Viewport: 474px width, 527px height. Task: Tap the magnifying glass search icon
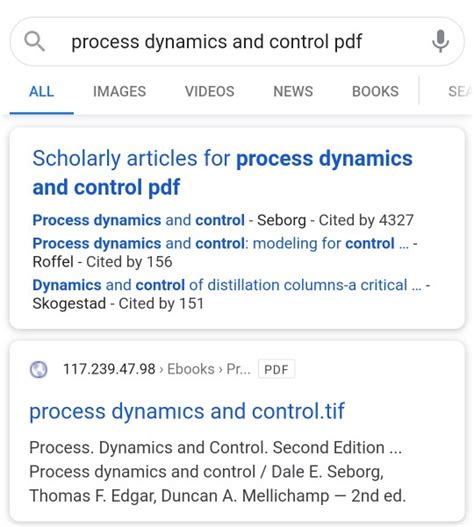pos(34,41)
